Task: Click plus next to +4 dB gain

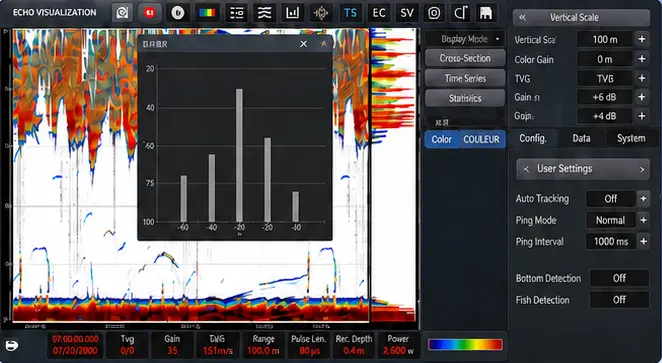Action: tap(642, 116)
